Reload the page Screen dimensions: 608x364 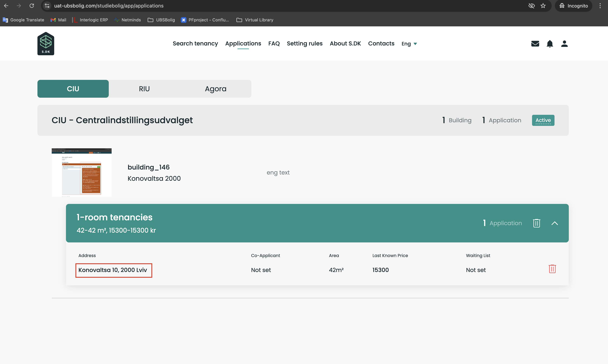click(x=32, y=6)
